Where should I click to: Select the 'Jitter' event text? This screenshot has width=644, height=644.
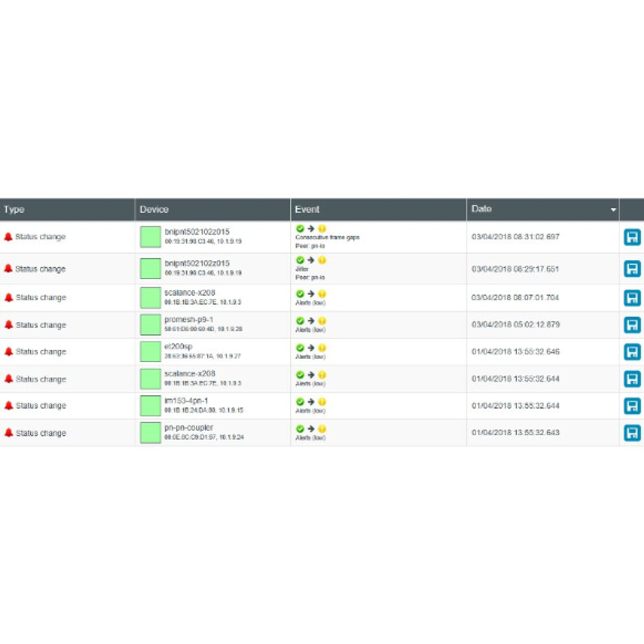pyautogui.click(x=302, y=269)
